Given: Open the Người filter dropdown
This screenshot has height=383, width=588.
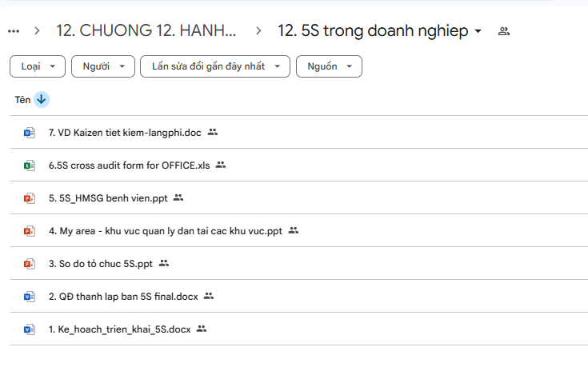Looking at the screenshot, I should click(x=103, y=66).
